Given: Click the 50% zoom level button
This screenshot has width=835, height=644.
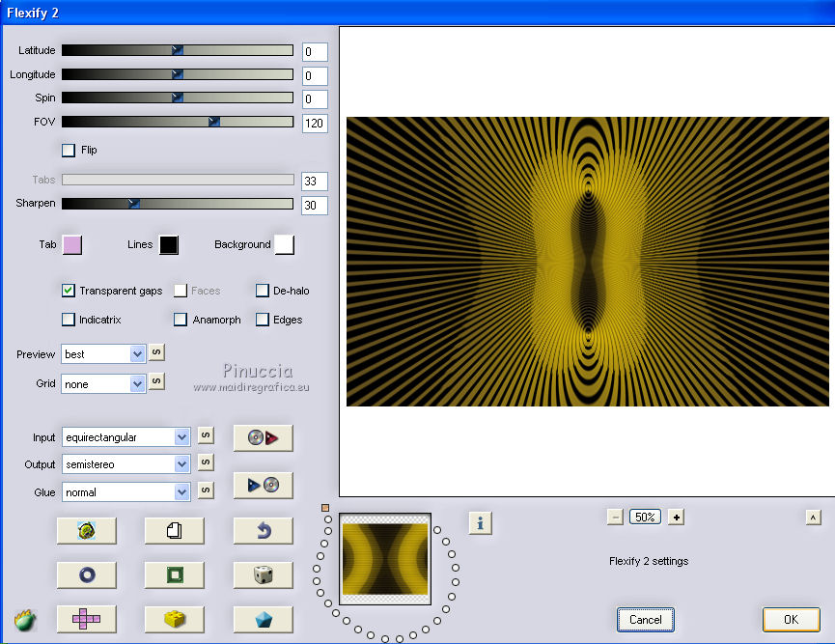Looking at the screenshot, I should coord(645,518).
